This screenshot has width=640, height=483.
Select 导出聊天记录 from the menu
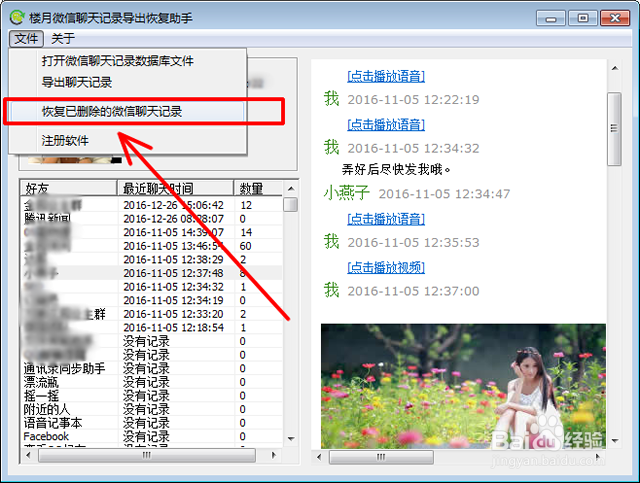(x=77, y=82)
